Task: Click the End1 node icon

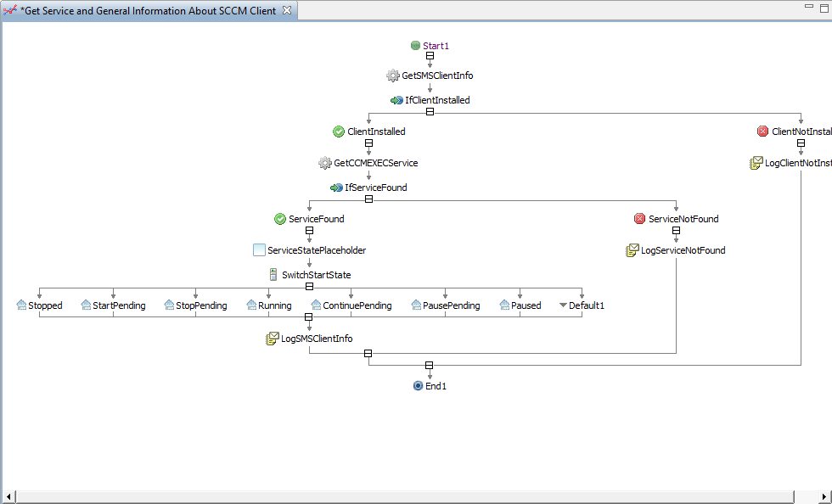Action: click(x=418, y=386)
